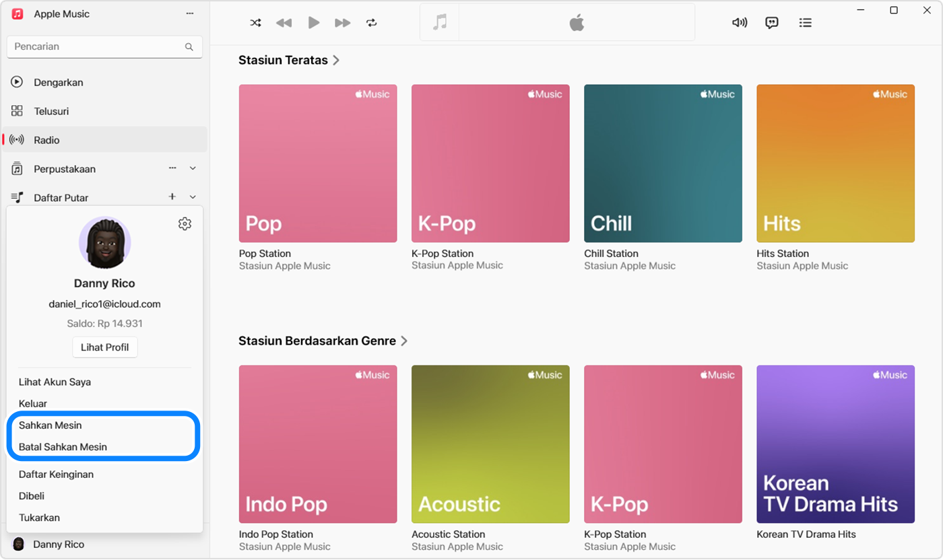Viewport: 943px width, 560px height.
Task: Show lyrics panel
Action: (x=772, y=23)
